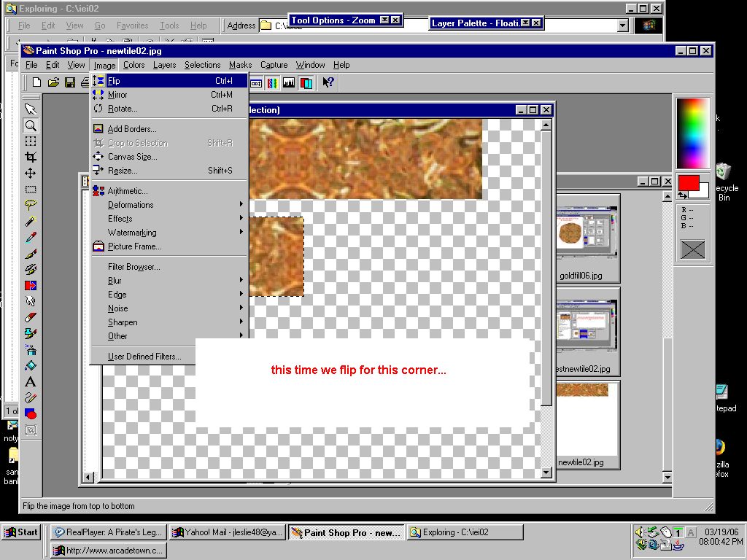747x560 pixels.
Task: Expand the Blur submenu
Action: pos(169,281)
